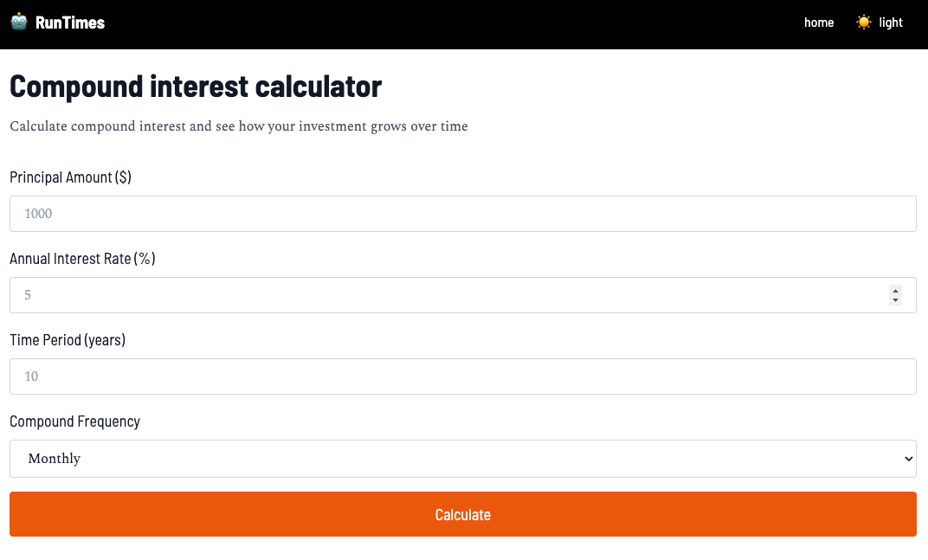Decrease interest rate with the down stepper arrow
The image size is (928, 560).
(x=895, y=300)
